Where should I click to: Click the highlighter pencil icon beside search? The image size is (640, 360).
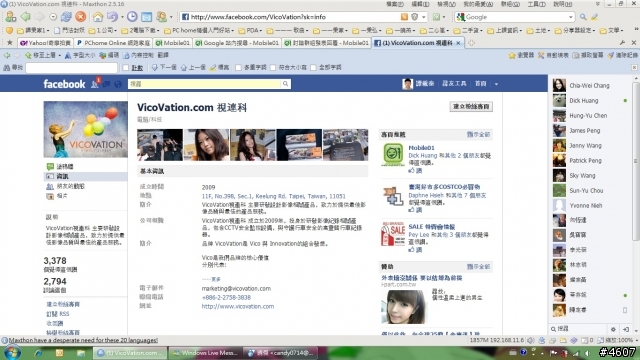595,17
